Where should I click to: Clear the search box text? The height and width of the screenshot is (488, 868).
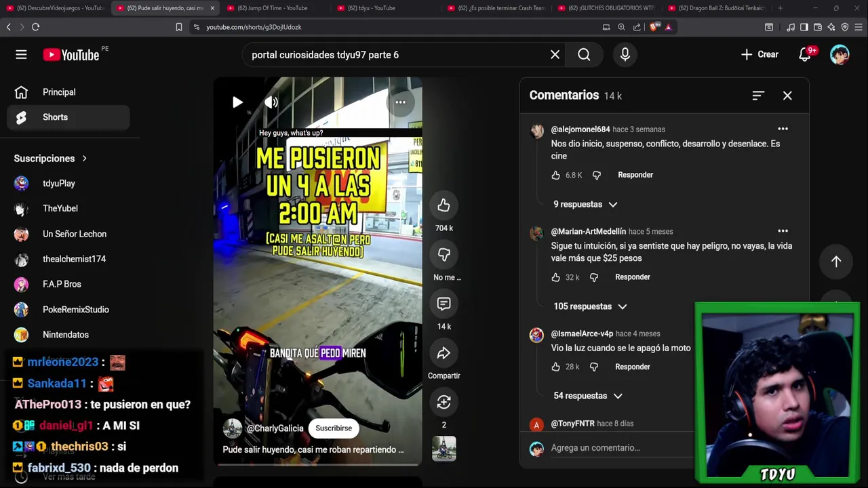(555, 55)
